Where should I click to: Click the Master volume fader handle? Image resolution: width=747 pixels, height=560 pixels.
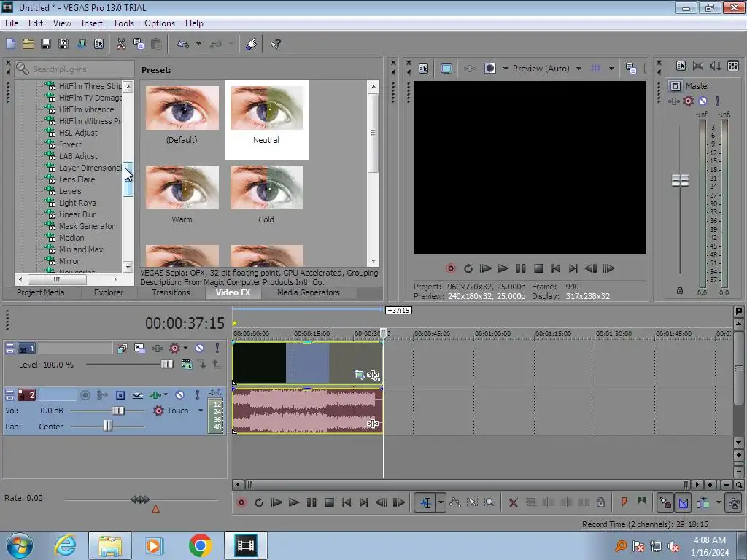click(x=680, y=181)
